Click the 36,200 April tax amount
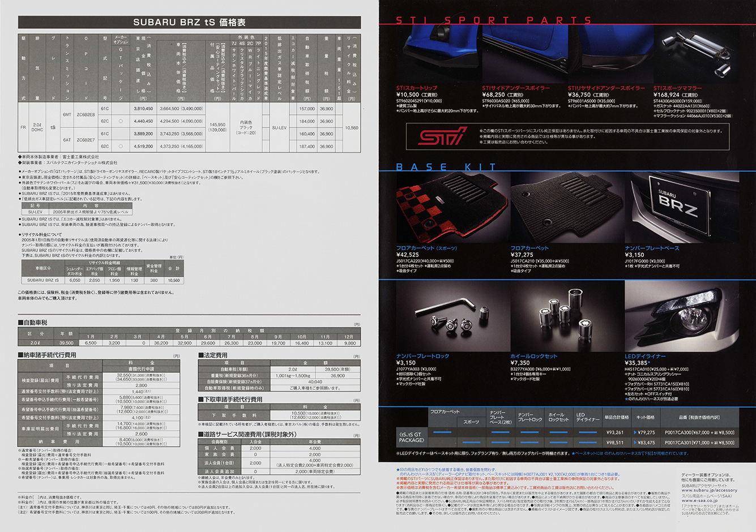This screenshot has width=756, height=532. [x=161, y=343]
